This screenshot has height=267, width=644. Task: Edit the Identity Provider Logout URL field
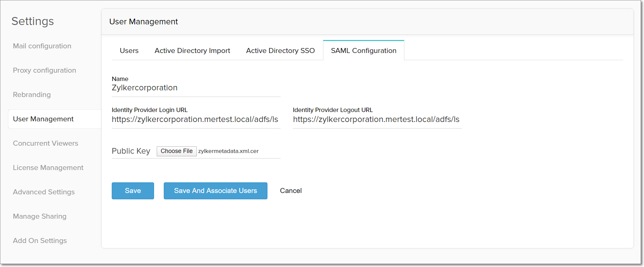click(x=377, y=120)
